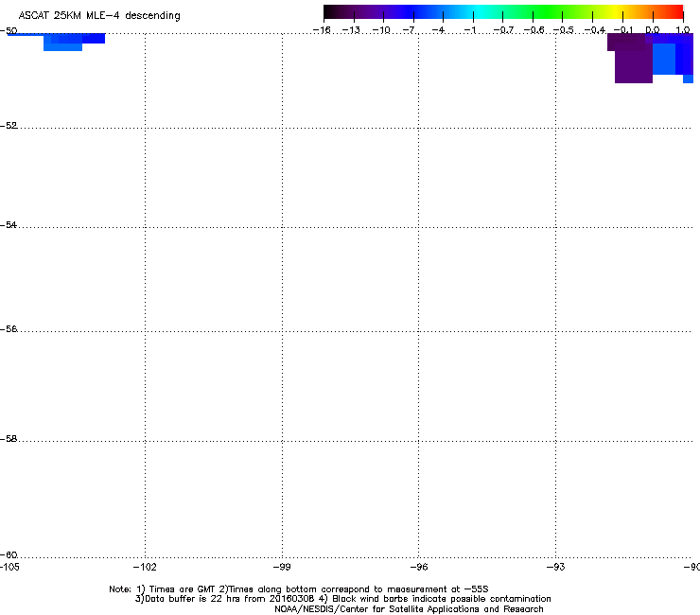Image resolution: width=700 pixels, height=615 pixels.
Task: Select the -13 color scale label
Action: [x=351, y=30]
